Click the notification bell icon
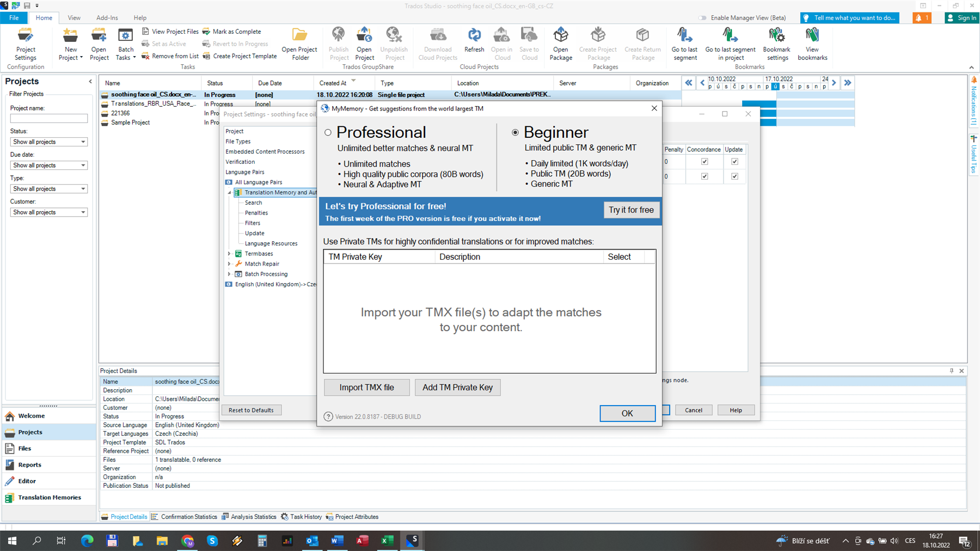The image size is (980, 551). pyautogui.click(x=921, y=18)
